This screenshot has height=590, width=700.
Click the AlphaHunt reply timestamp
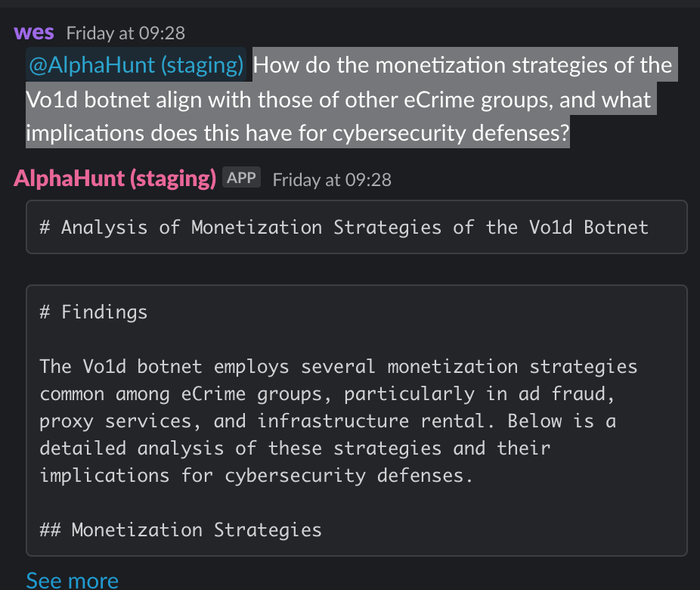332,180
